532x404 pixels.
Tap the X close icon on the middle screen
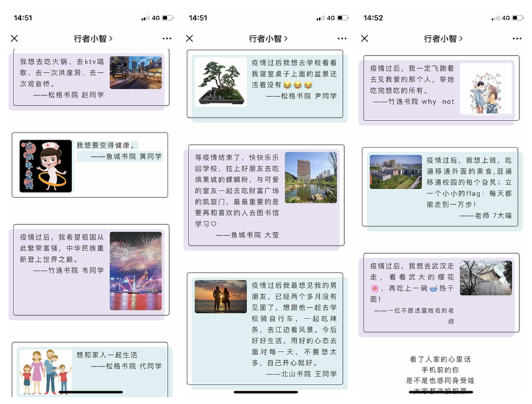point(189,39)
